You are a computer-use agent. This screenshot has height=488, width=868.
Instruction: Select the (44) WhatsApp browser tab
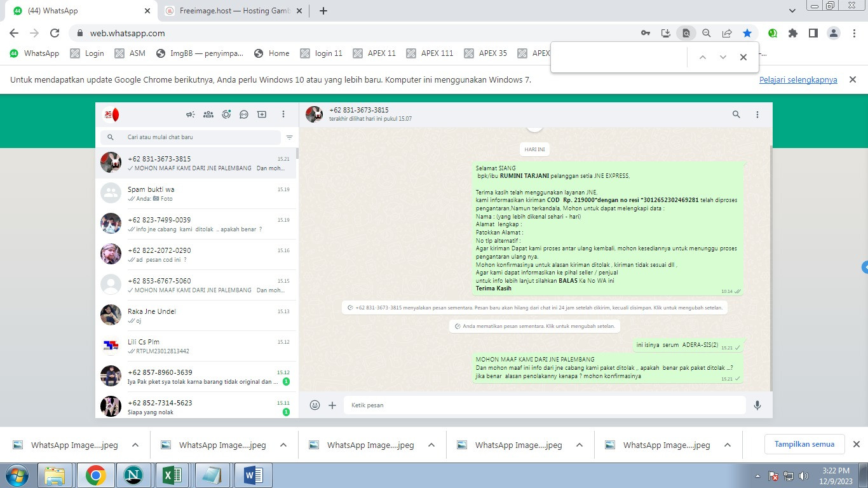83,11
